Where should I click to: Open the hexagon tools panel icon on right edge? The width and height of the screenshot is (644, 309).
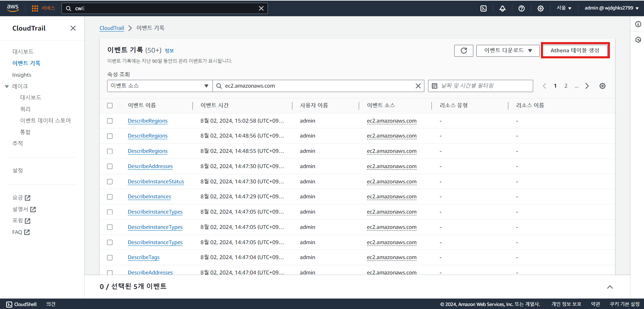click(x=638, y=40)
